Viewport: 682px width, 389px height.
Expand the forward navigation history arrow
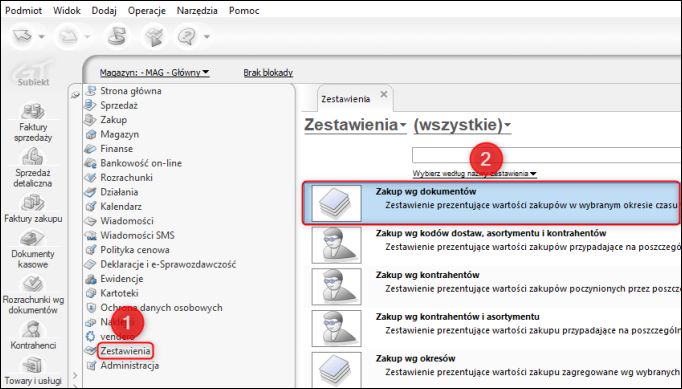[x=87, y=37]
